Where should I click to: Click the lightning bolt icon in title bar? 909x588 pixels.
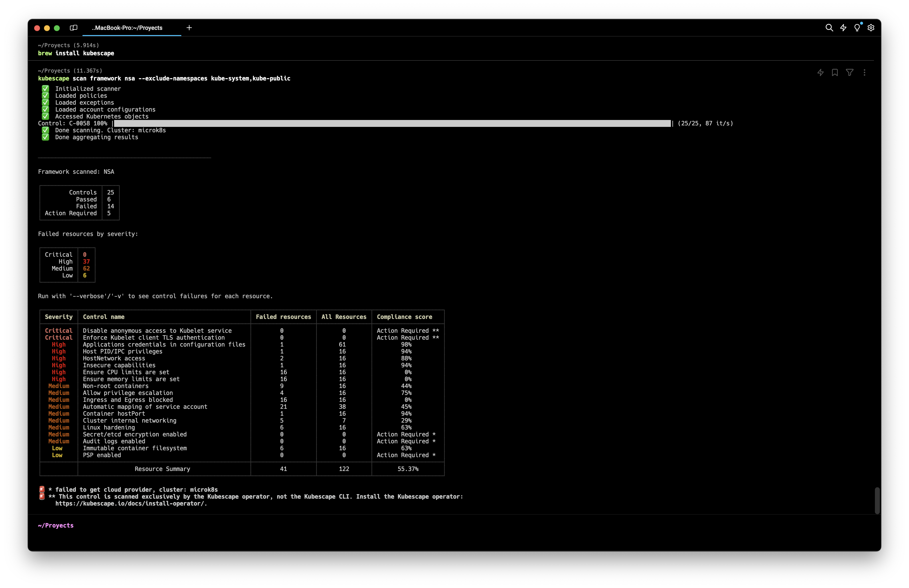pos(843,28)
